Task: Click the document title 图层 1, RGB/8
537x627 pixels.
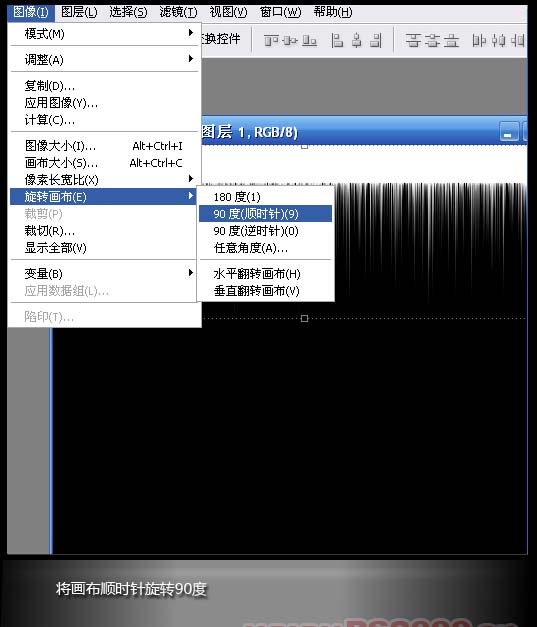Action: click(250, 132)
